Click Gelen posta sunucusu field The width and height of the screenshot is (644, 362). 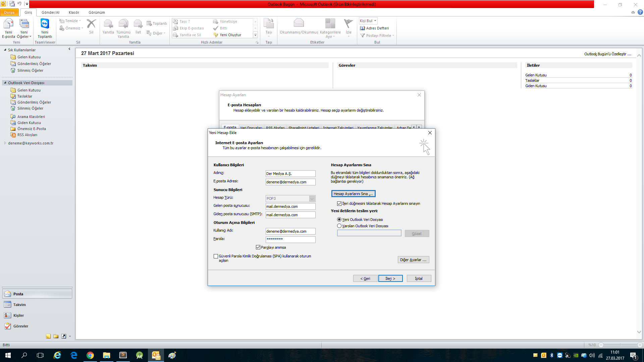pos(290,206)
